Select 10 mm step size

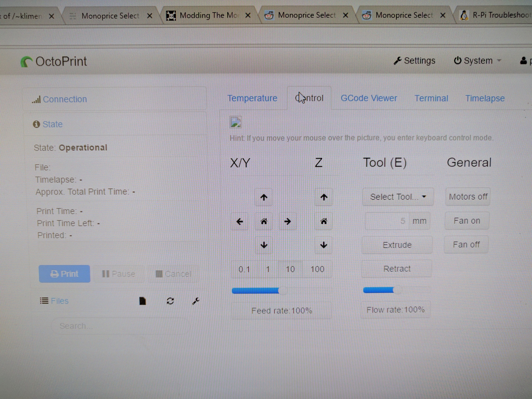pyautogui.click(x=290, y=269)
